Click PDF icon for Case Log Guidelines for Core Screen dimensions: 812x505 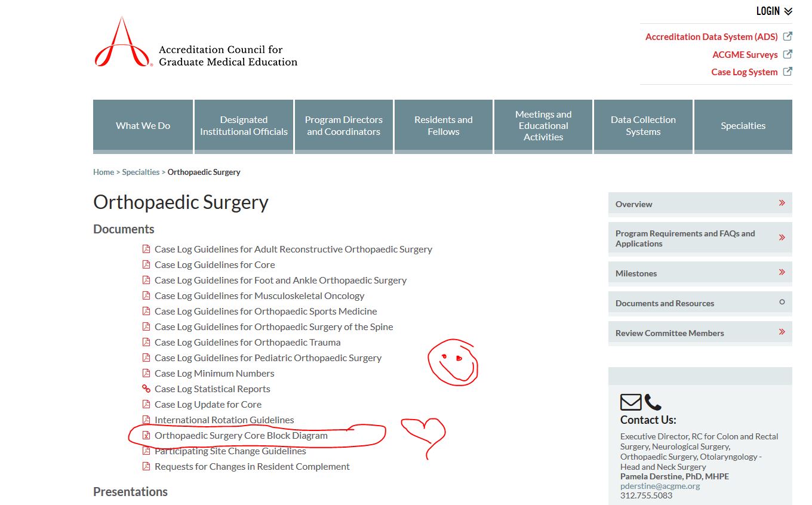pyautogui.click(x=146, y=264)
